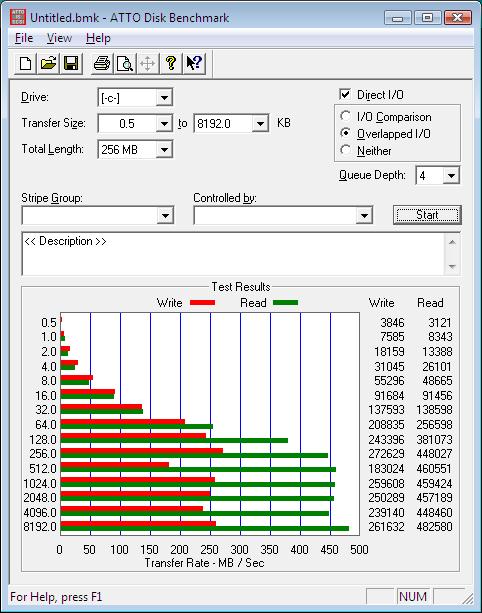
Task: Open Print Preview magnifier icon
Action: pyautogui.click(x=125, y=63)
